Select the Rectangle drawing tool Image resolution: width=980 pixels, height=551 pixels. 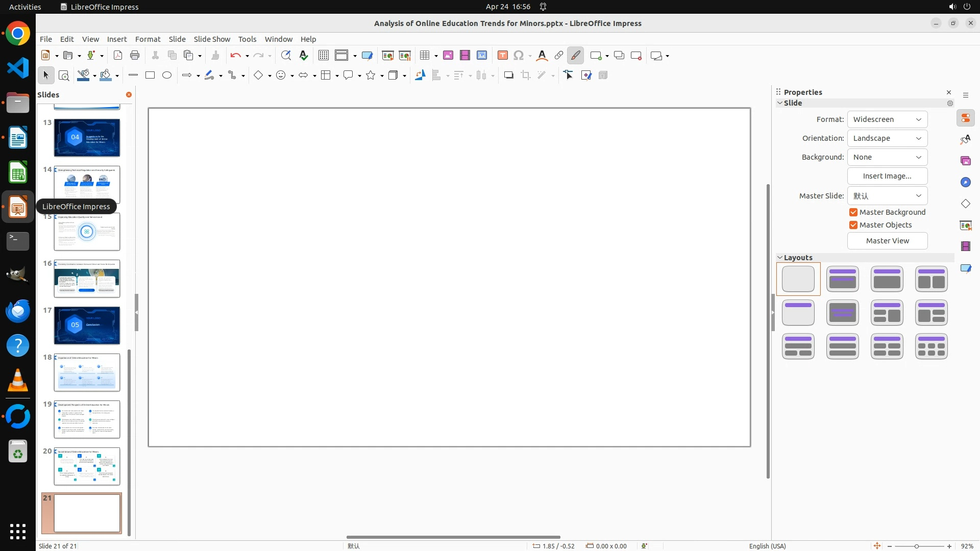click(x=150, y=76)
